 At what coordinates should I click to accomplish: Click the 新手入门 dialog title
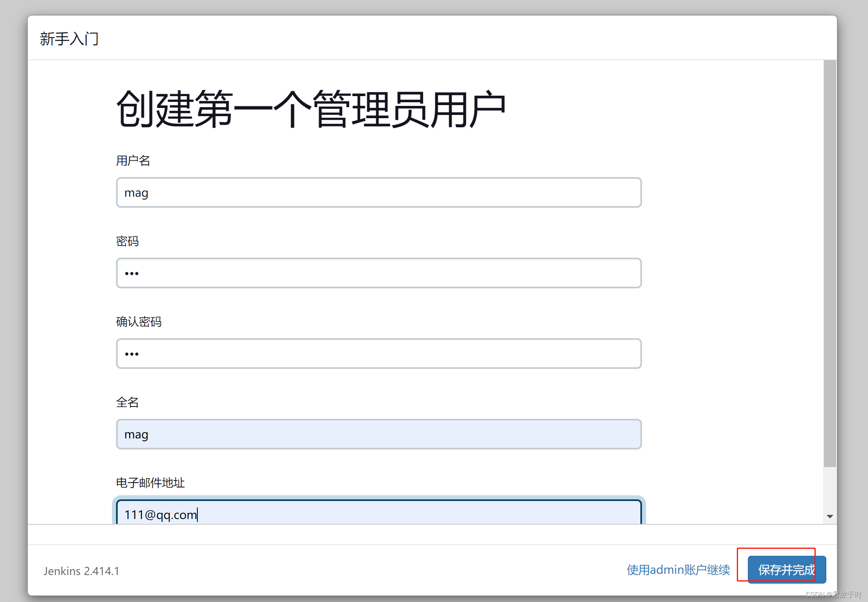(x=69, y=39)
